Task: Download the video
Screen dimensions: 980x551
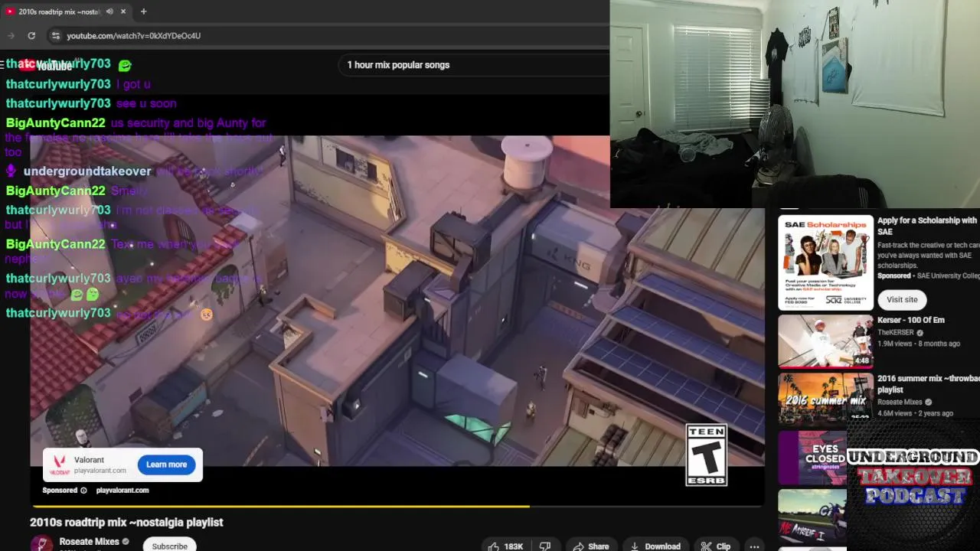Action: 655,546
